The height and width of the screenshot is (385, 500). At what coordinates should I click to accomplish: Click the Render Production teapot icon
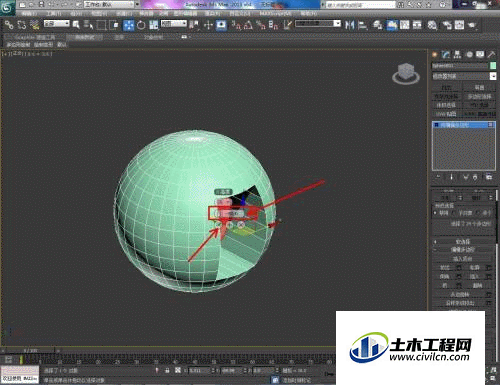[472, 25]
